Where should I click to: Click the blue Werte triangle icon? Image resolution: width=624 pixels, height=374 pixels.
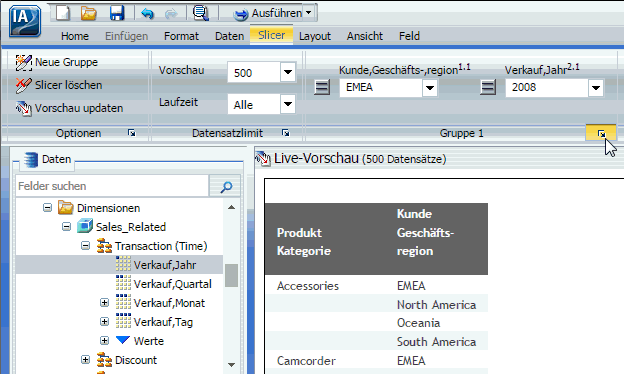(123, 340)
